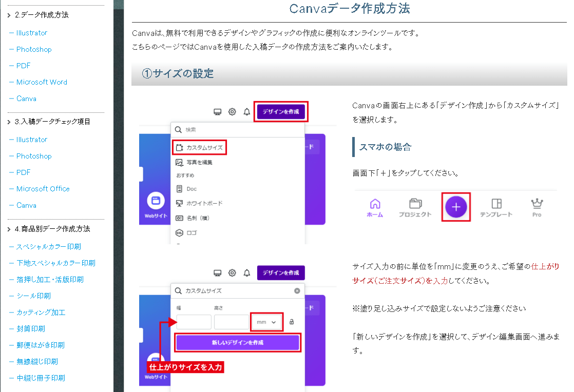
Task: Click the search field containing カスタムサイズ text
Action: point(238,291)
